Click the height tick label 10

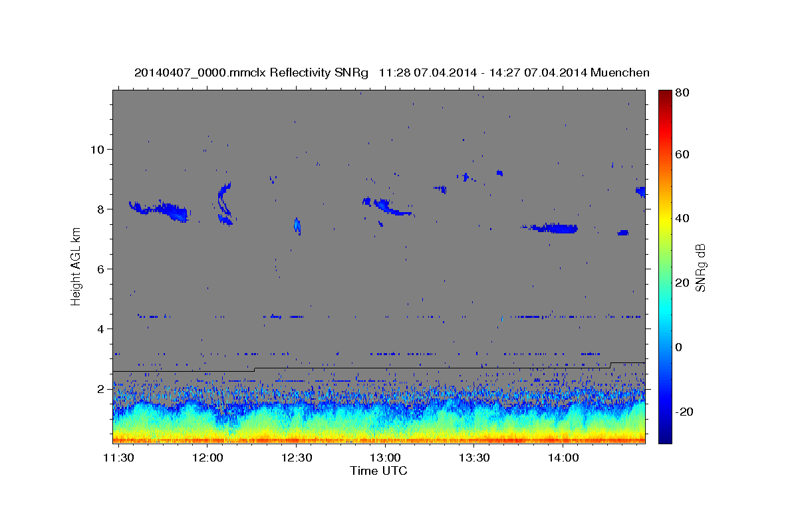(x=97, y=149)
